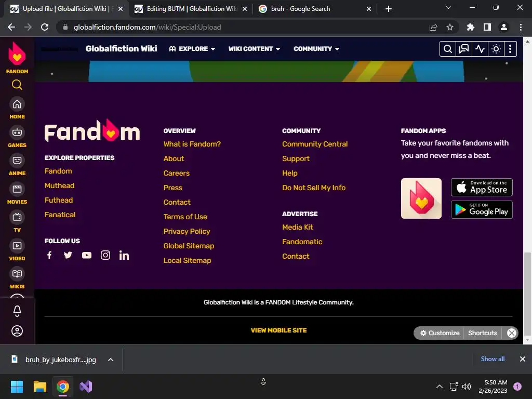Click View Mobile Site link
532x399 pixels.
pos(278,330)
